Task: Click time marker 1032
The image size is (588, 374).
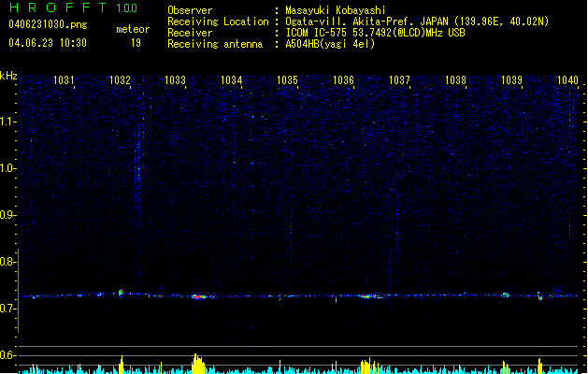Action: point(120,80)
